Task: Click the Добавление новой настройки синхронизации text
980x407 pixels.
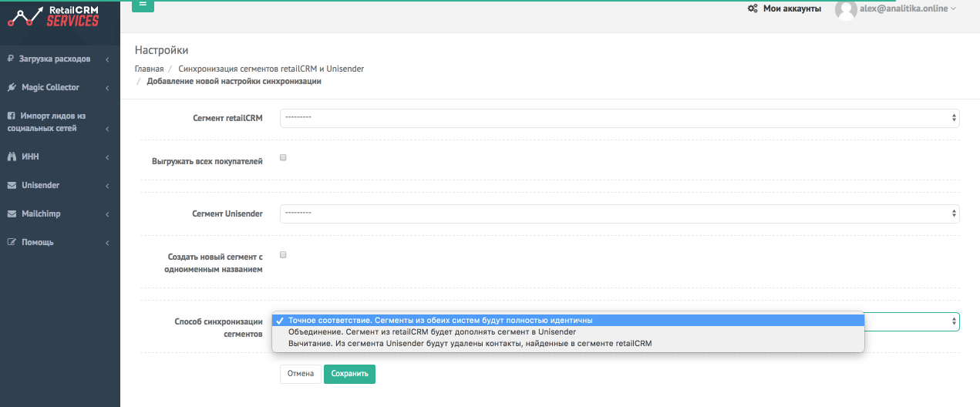Action: (234, 81)
